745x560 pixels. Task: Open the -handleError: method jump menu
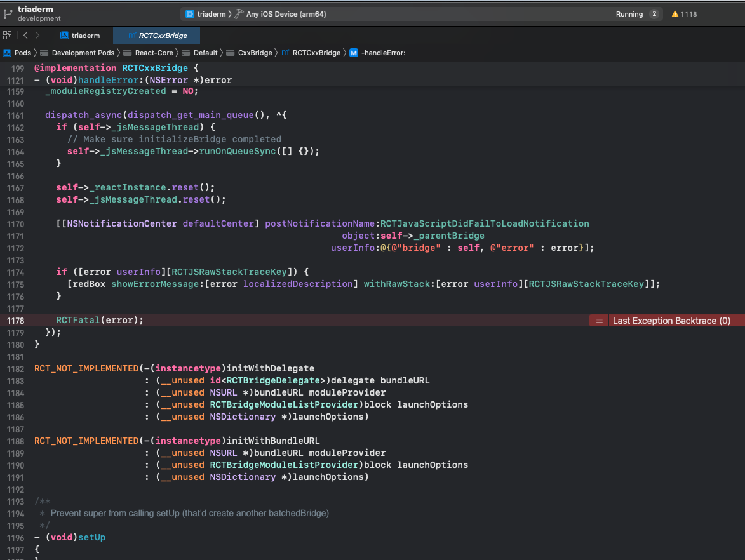click(383, 53)
